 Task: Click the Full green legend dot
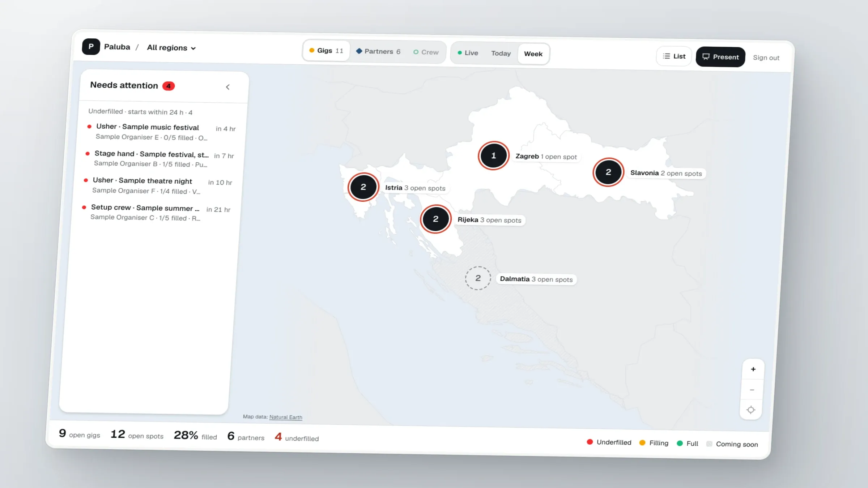click(680, 443)
